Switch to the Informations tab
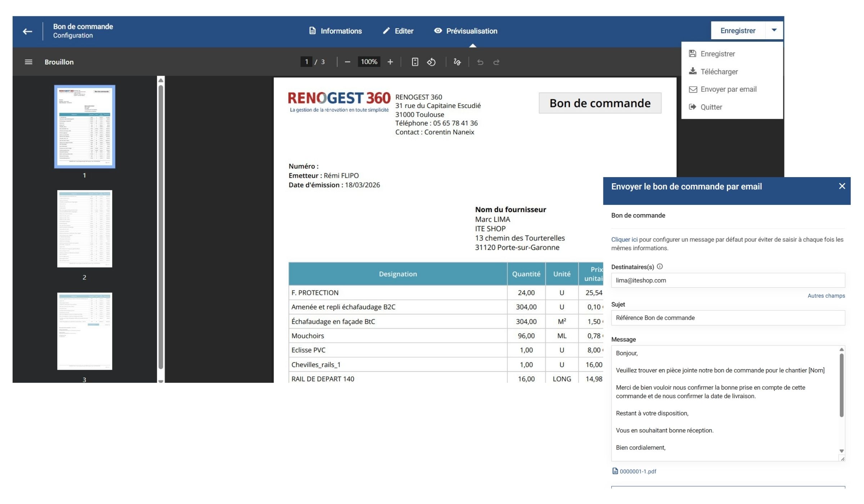Image resolution: width=864 pixels, height=504 pixels. [336, 31]
